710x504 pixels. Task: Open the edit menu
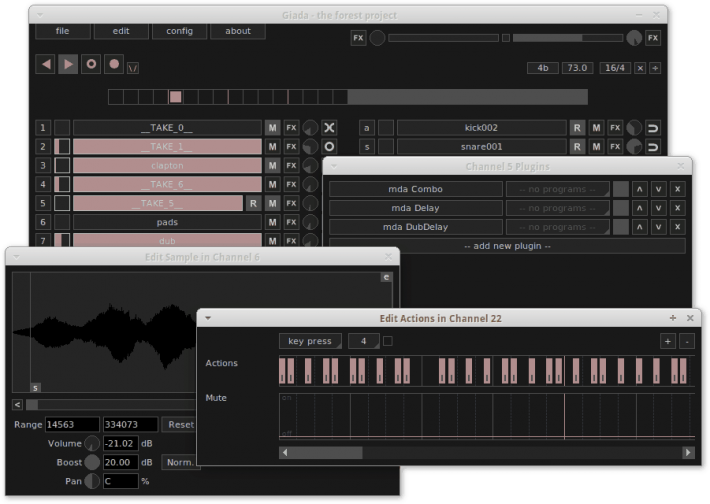(x=121, y=31)
